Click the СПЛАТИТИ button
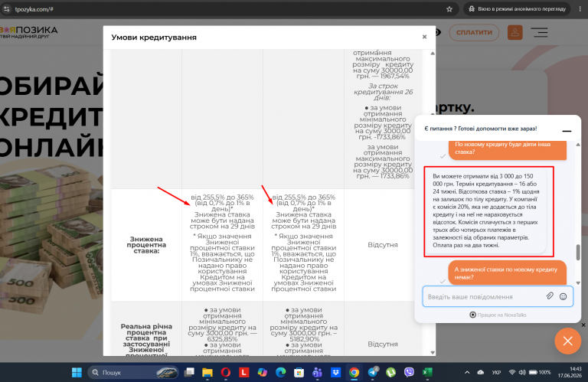Screen dimensions: 588x382 [x=474, y=32]
